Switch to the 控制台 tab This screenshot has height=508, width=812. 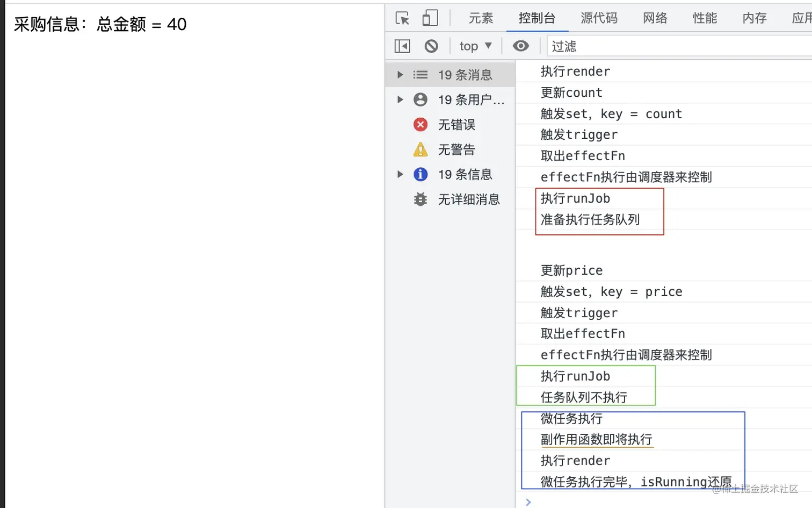[537, 18]
